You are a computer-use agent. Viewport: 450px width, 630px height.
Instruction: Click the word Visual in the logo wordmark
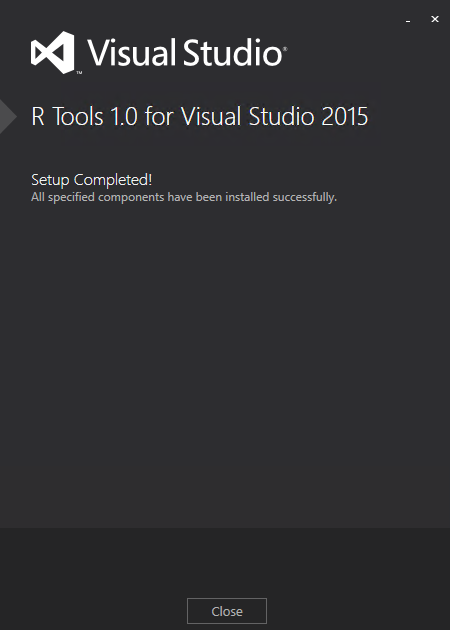pos(132,53)
